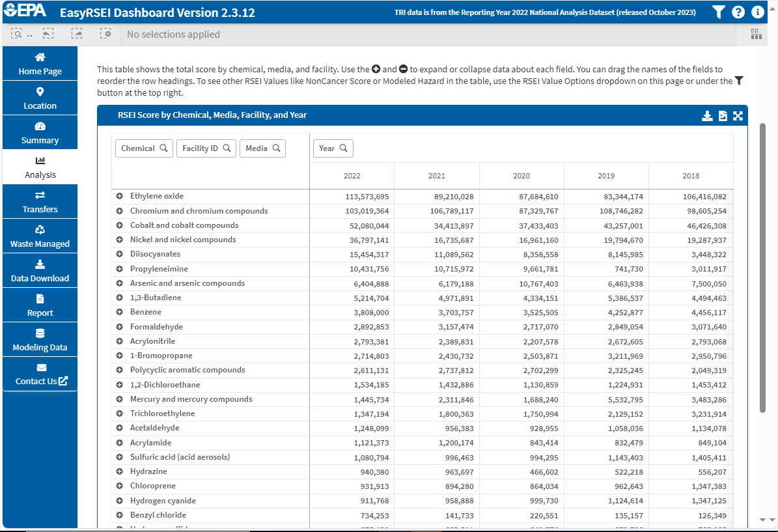The width and height of the screenshot is (778, 532).
Task: Expand the Benzene chemical row
Action: click(x=120, y=312)
